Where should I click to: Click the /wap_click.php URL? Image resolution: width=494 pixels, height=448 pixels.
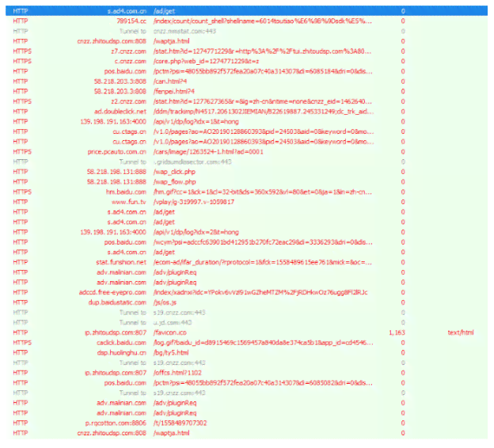[174, 172]
